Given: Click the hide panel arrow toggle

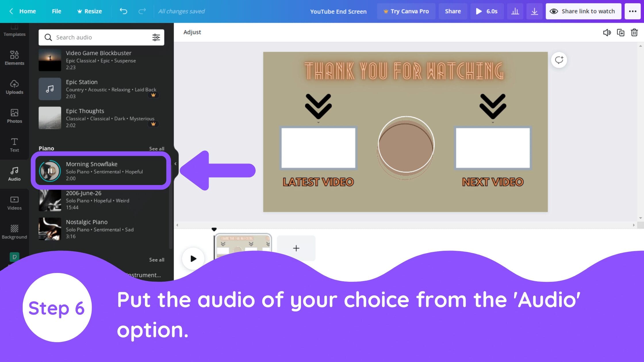Looking at the screenshot, I should pyautogui.click(x=175, y=164).
